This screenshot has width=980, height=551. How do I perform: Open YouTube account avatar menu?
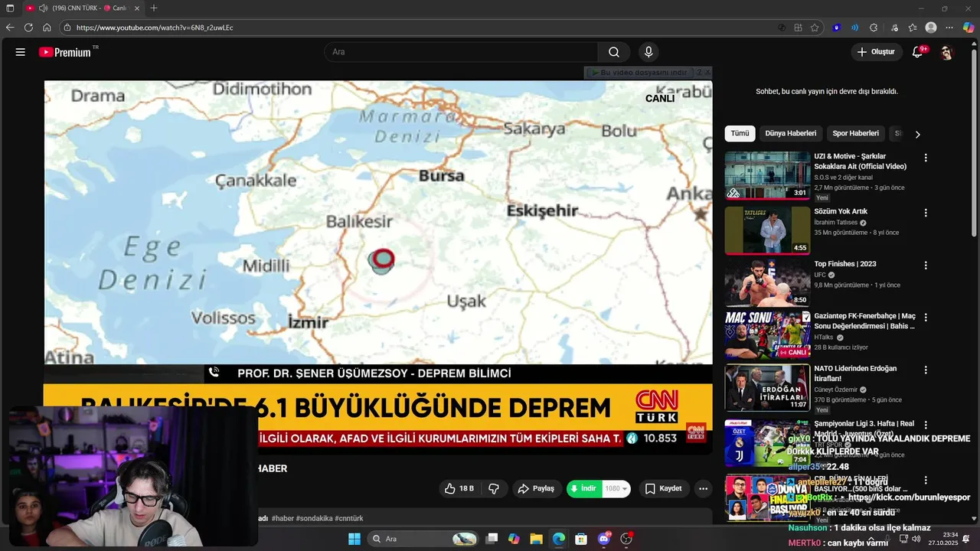tap(947, 52)
